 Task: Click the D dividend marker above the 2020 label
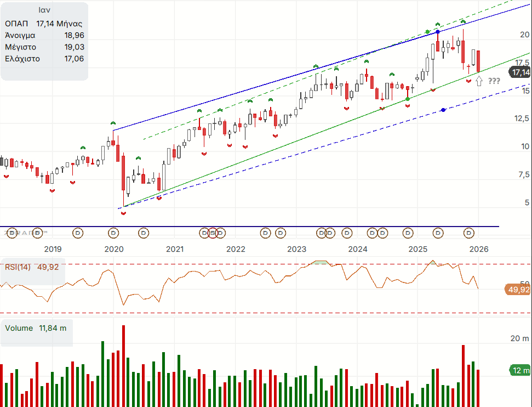click(114, 233)
